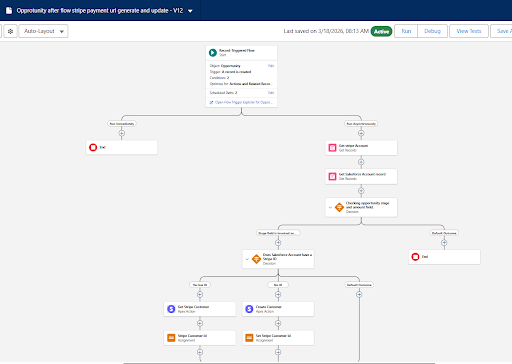Select the Run Asynchronously path label
The height and width of the screenshot is (364, 512).
[361, 124]
